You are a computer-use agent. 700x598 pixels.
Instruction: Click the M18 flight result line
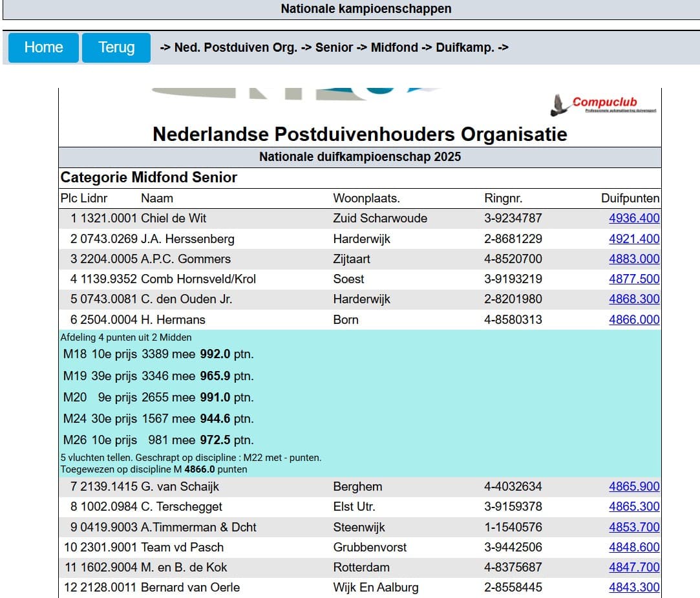coord(158,355)
